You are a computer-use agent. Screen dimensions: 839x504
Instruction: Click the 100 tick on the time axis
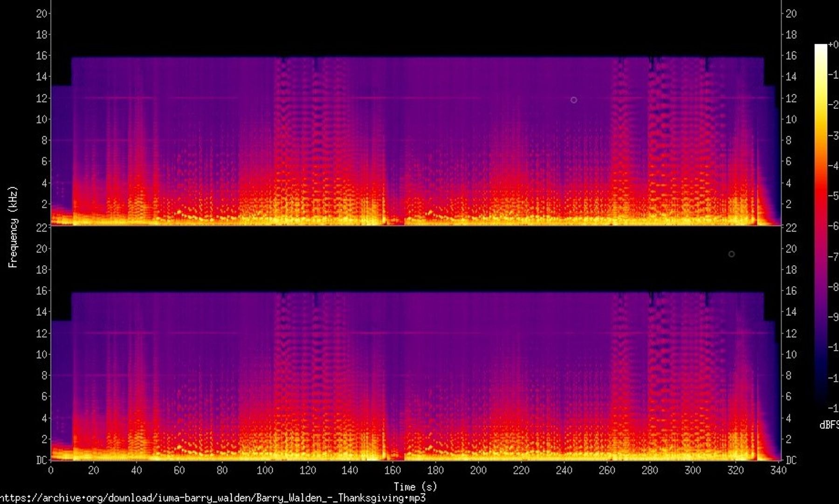pos(265,470)
